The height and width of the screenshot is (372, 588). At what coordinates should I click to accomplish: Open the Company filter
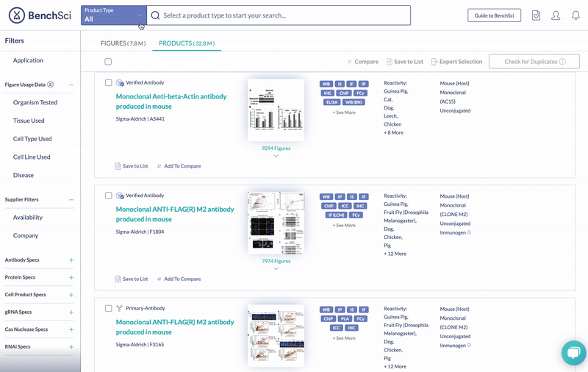pyautogui.click(x=26, y=235)
